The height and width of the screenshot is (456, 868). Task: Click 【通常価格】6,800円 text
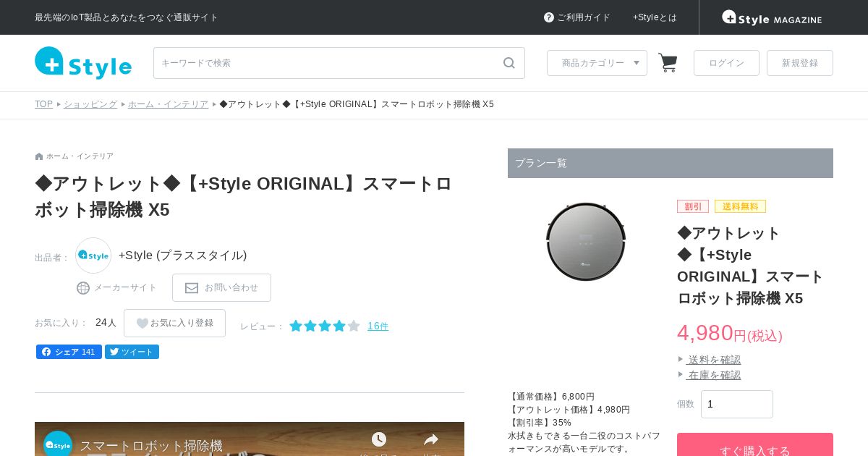pos(551,397)
